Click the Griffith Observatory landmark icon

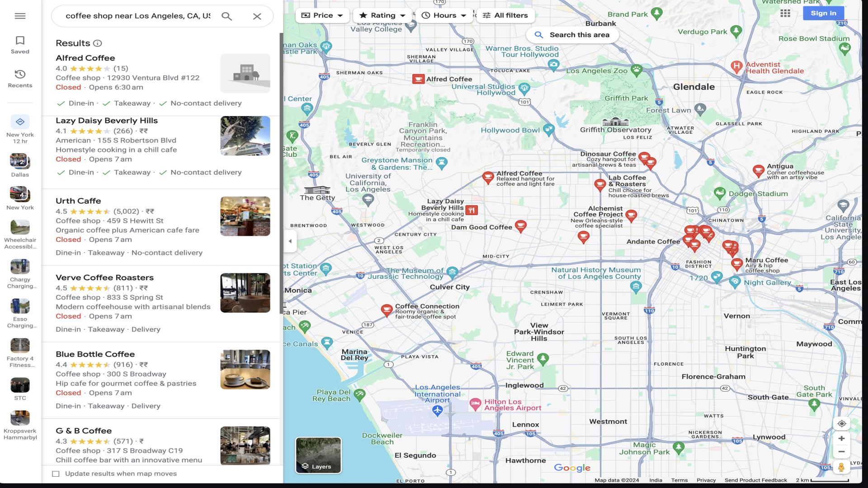tap(615, 122)
